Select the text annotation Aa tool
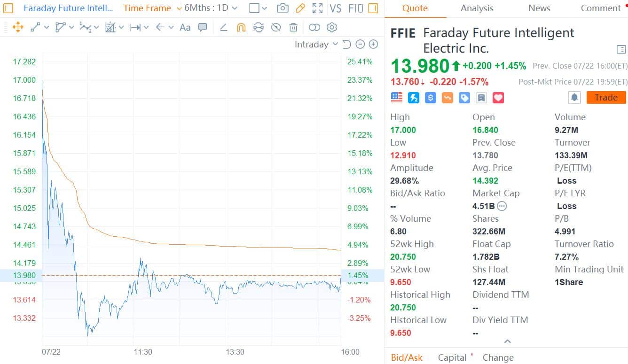Screen dimensions: 628x364 tap(185, 27)
